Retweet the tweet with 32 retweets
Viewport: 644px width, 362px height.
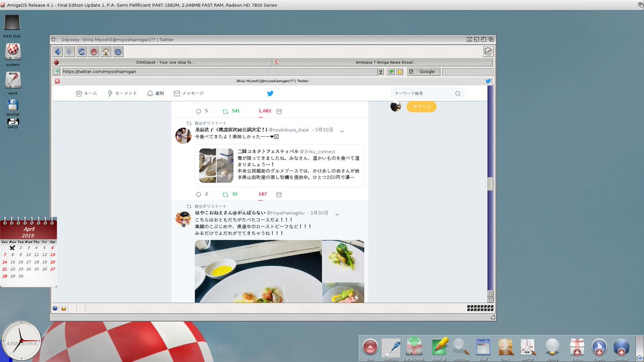[x=226, y=194]
